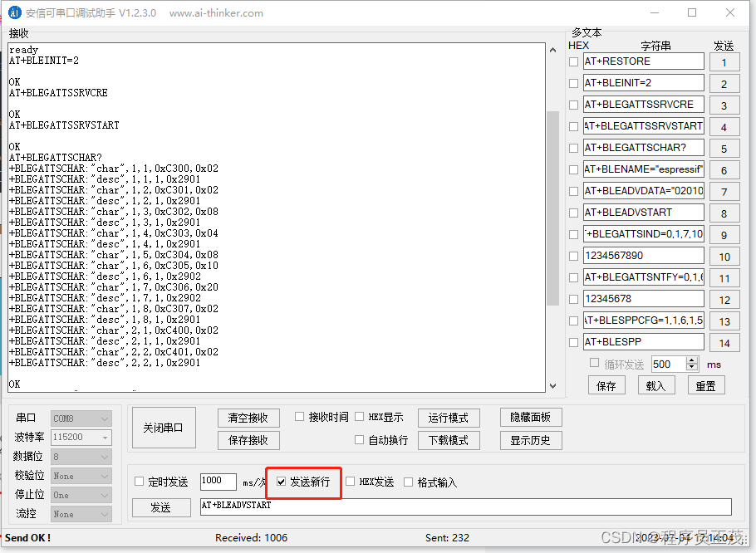The height and width of the screenshot is (553, 756).
Task: Clear received data with 清空接收
Action: (x=248, y=417)
